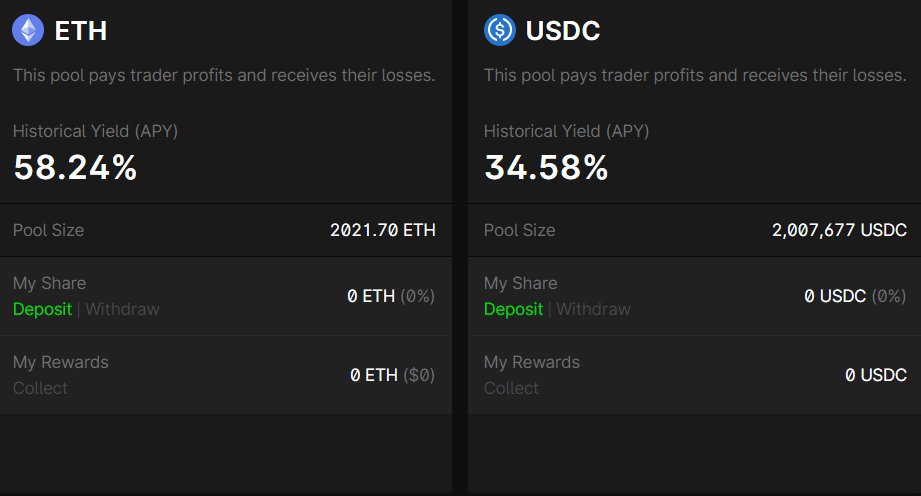This screenshot has height=496, width=921.
Task: Select the USDC pool title
Action: 563,31
